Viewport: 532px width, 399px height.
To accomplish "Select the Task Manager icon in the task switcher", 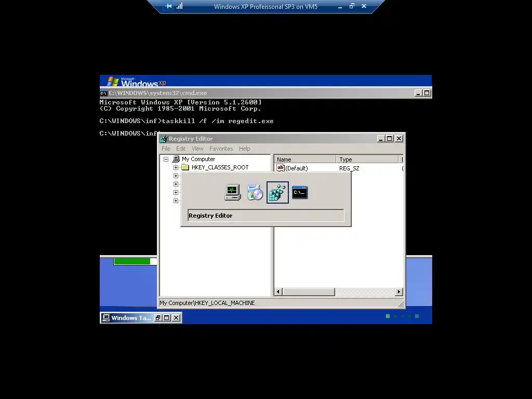I will (233, 192).
